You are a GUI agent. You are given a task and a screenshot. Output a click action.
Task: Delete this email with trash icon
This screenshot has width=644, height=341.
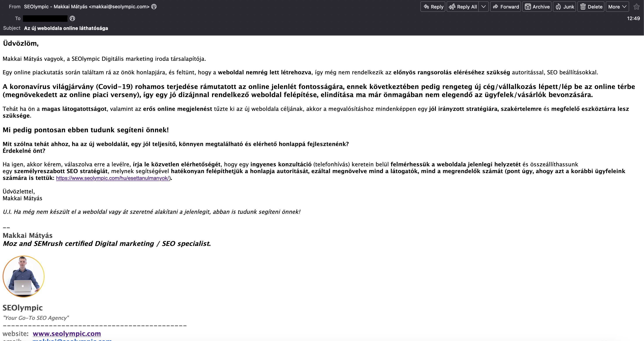tap(591, 7)
